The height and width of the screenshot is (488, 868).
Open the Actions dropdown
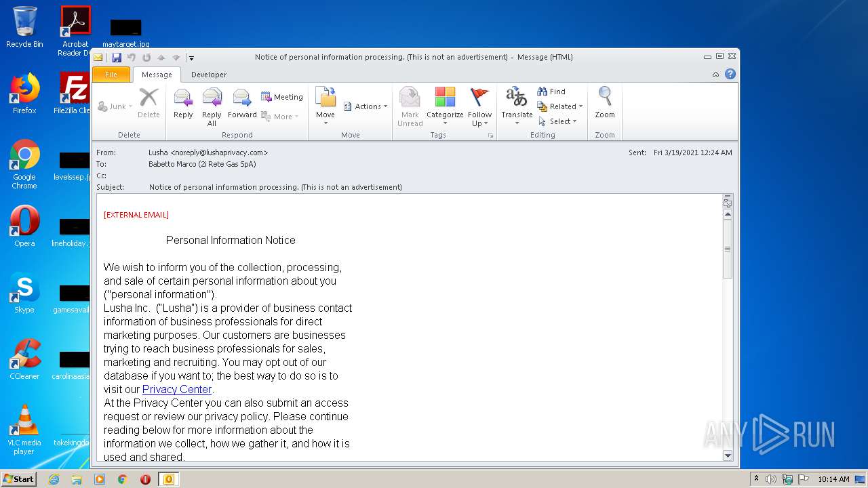[x=366, y=106]
